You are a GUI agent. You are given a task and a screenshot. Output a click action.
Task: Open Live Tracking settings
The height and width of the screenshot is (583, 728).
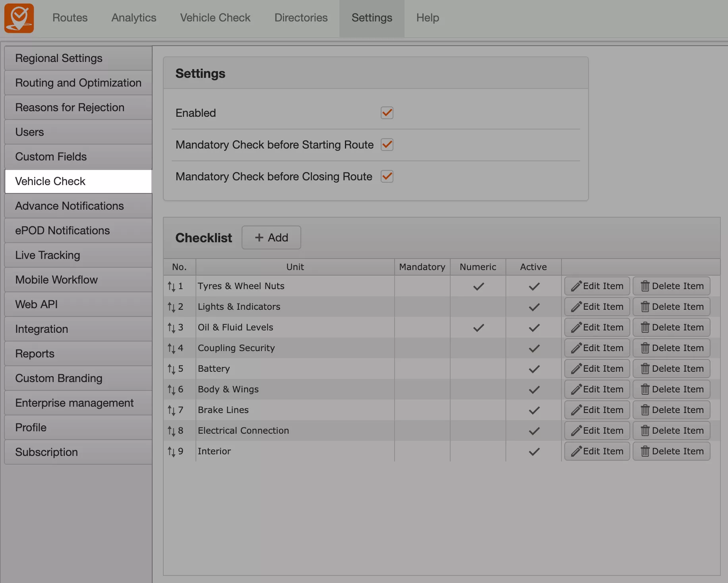pyautogui.click(x=78, y=255)
